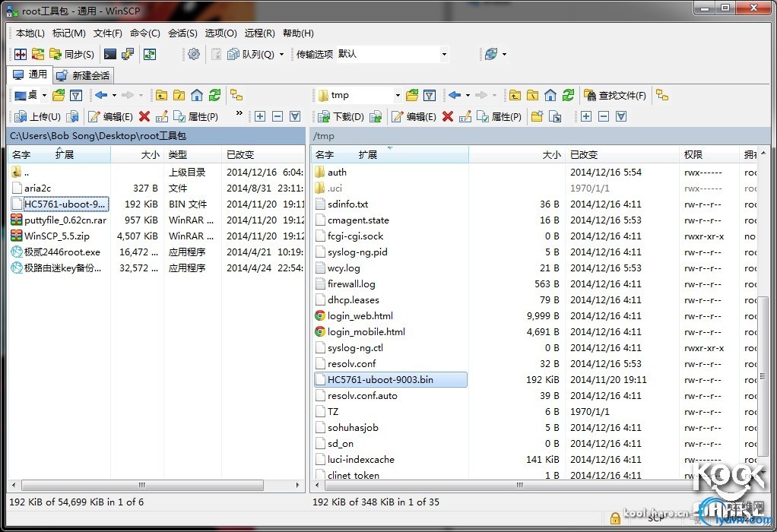Click local Unselect Files minus icon
Viewport: 777px width, 532px height.
(x=277, y=116)
